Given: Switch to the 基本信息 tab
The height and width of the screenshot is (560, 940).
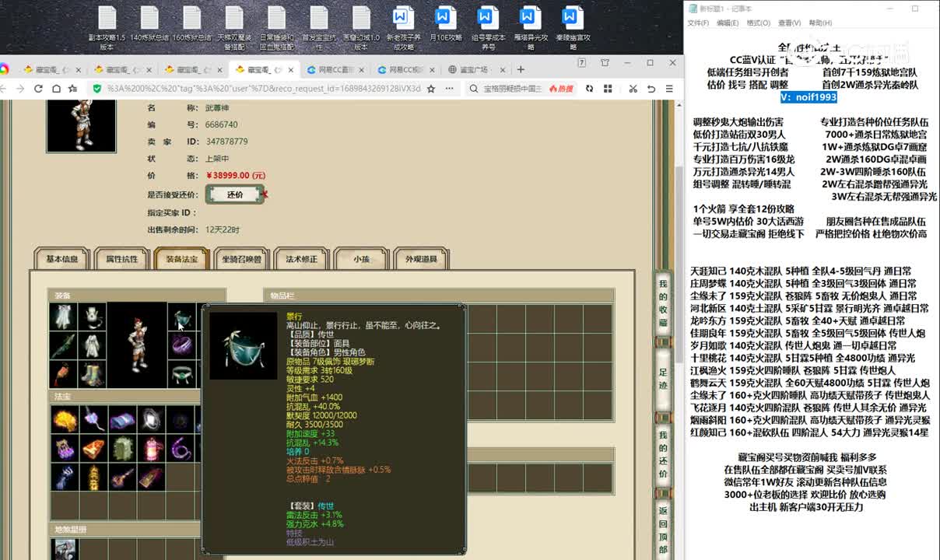Looking at the screenshot, I should [x=62, y=259].
